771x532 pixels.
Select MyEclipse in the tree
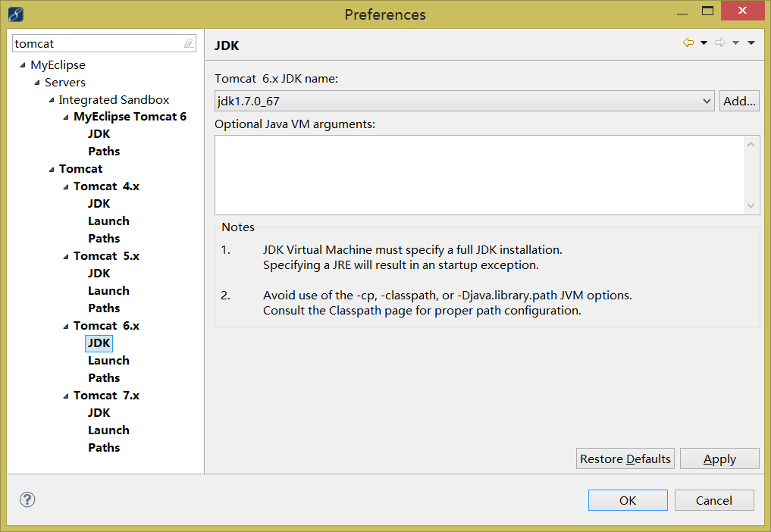click(x=58, y=65)
